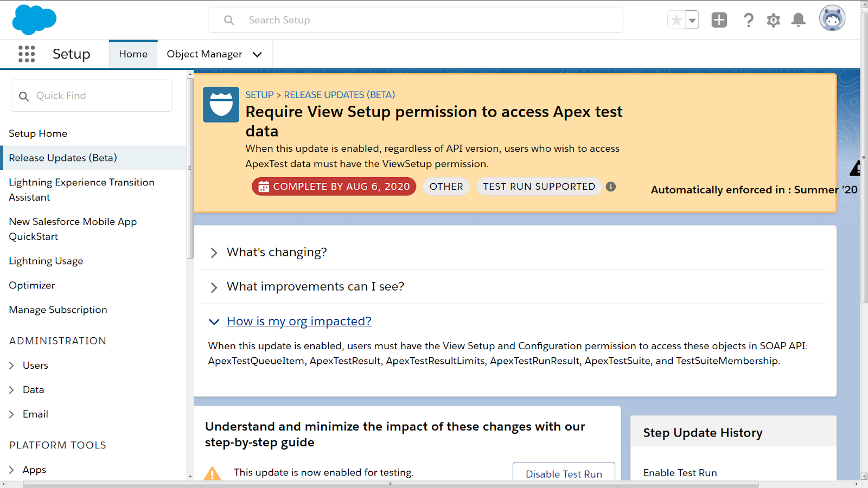Collapse "How is my org impacted?" section

point(214,322)
